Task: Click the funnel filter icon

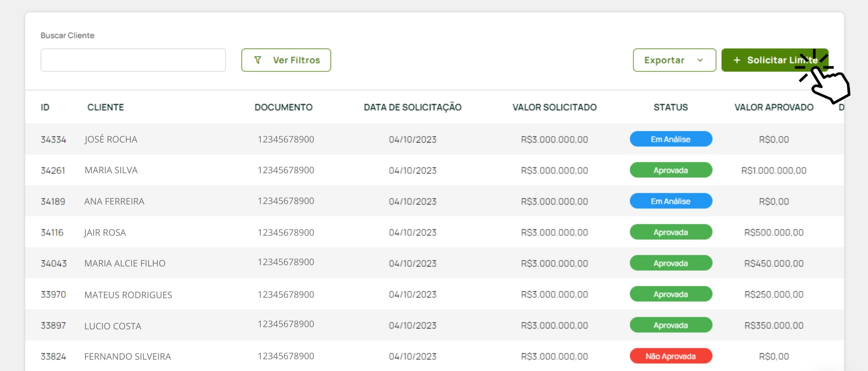Action: 258,60
